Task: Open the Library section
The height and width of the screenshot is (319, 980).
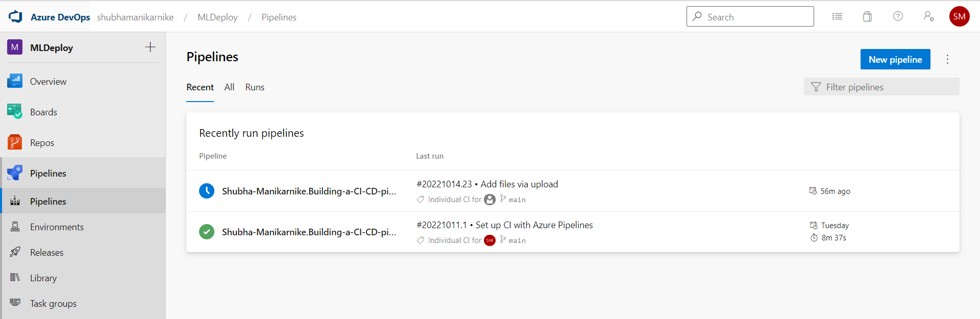Action: pos(44,277)
